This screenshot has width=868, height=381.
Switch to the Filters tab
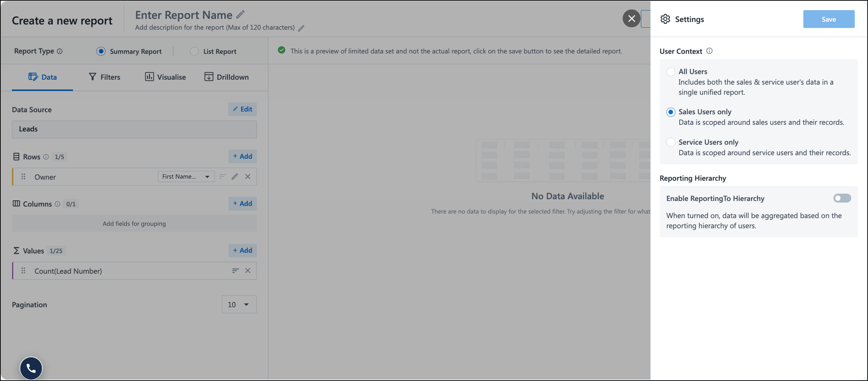[104, 77]
